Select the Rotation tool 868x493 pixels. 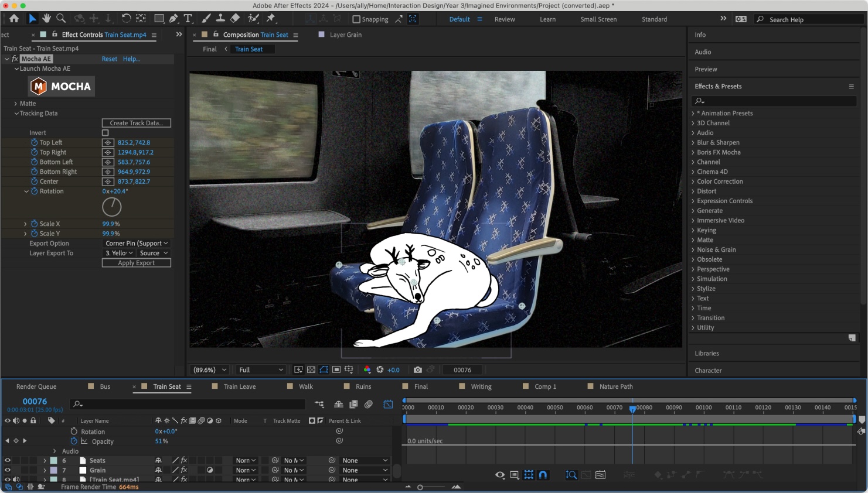point(126,19)
